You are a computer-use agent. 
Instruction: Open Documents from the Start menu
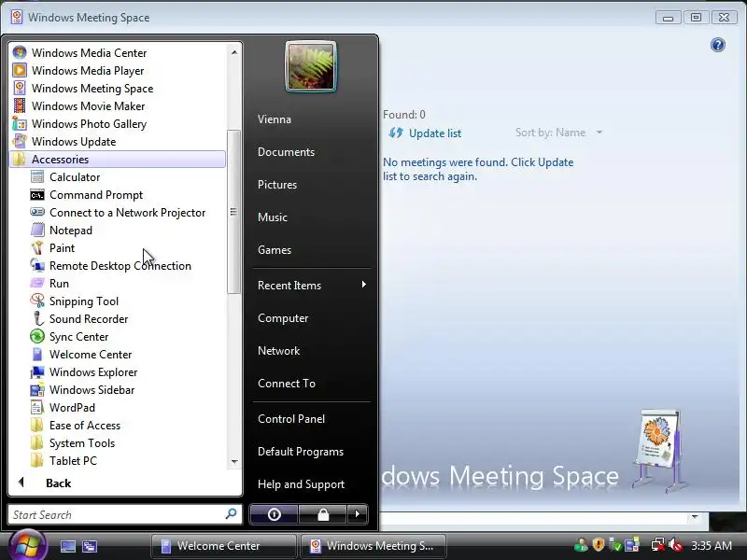coord(286,152)
